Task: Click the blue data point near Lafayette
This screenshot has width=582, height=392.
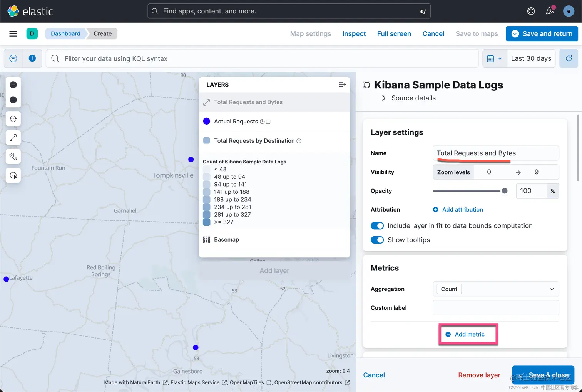Action: (x=6, y=279)
